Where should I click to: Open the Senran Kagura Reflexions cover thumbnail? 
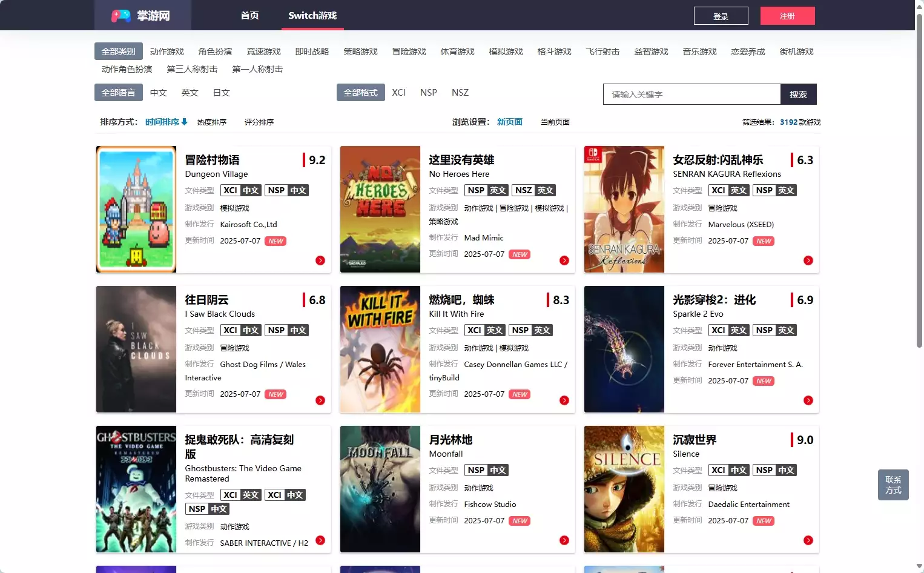pyautogui.click(x=624, y=209)
